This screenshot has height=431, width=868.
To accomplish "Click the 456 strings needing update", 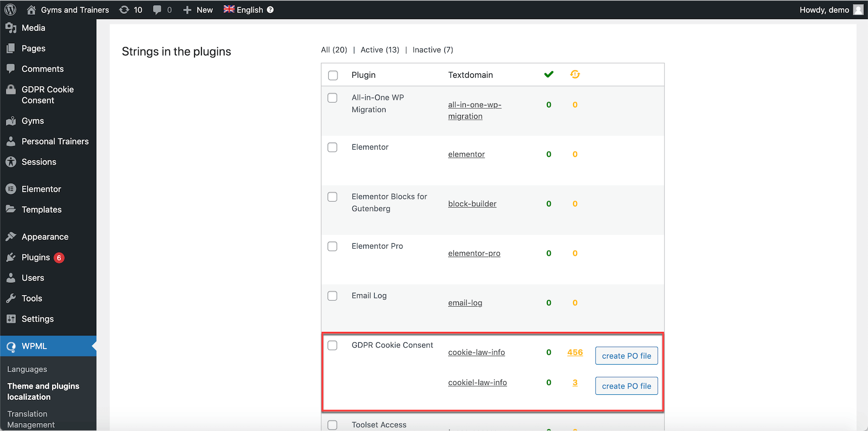I will [575, 352].
